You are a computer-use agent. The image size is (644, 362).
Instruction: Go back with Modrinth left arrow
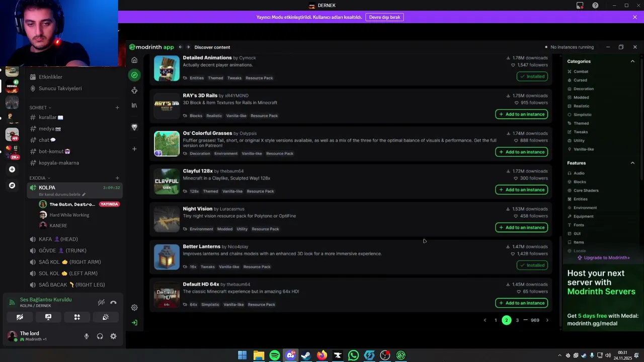[x=180, y=47]
